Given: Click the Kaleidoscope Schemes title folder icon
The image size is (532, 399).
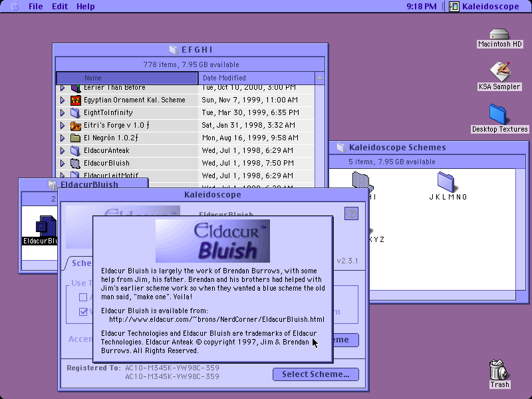Looking at the screenshot, I should click(340, 147).
